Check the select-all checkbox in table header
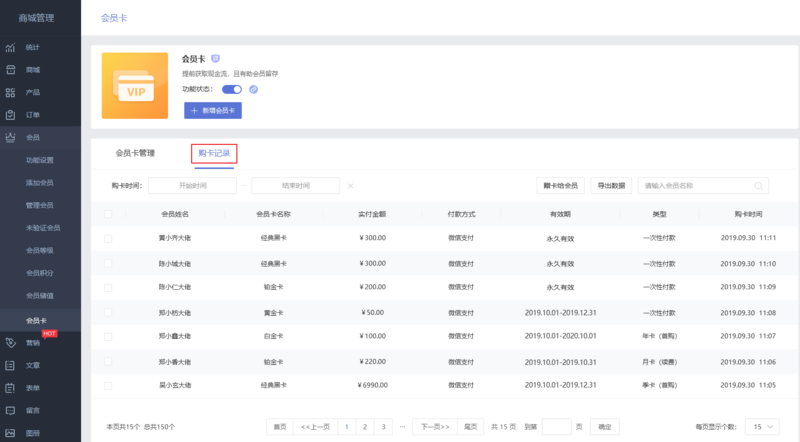The width and height of the screenshot is (800, 442). click(108, 214)
